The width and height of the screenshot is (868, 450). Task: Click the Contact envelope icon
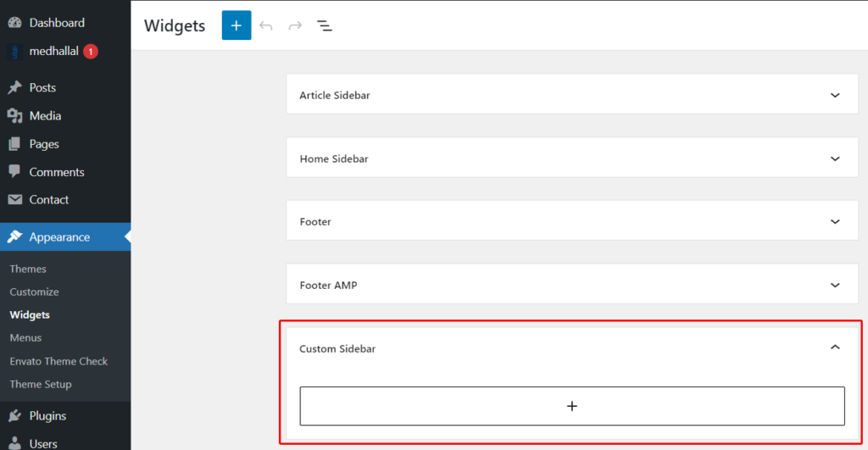[x=15, y=199]
